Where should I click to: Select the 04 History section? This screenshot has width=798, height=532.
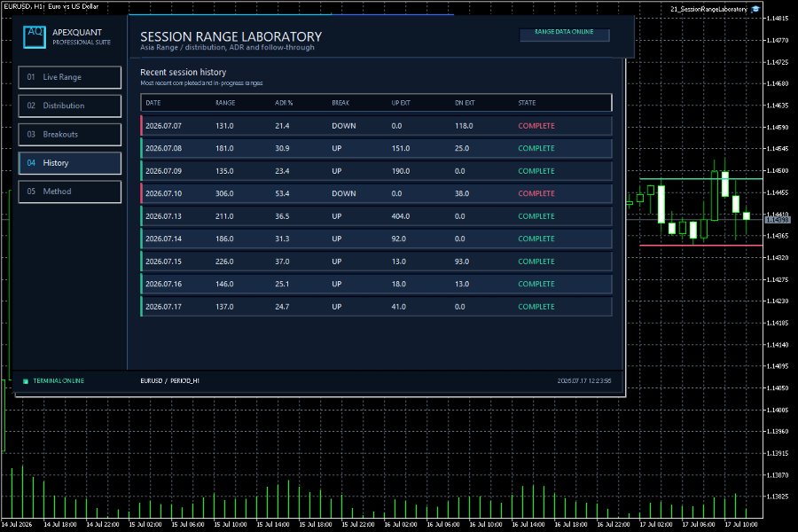(x=70, y=163)
